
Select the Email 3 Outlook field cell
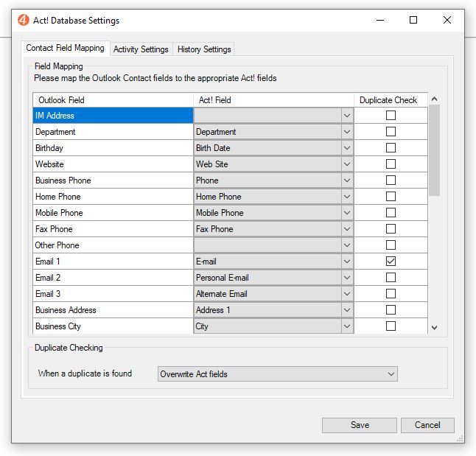113,294
